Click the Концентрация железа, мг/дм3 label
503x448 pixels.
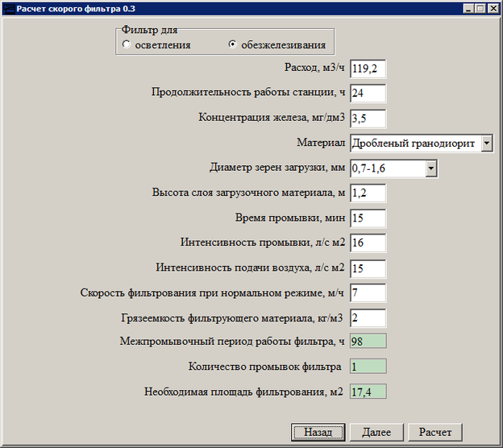click(x=272, y=118)
